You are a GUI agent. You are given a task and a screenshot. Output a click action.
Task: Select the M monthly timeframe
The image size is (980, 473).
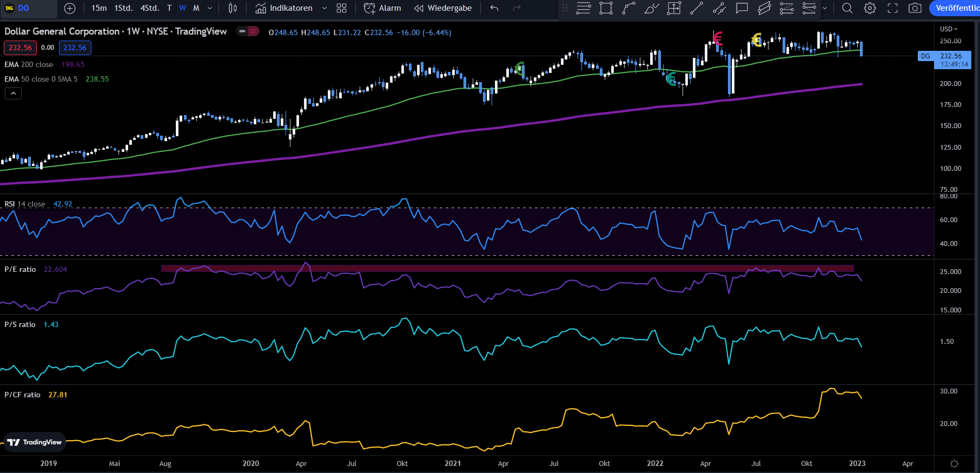(196, 8)
